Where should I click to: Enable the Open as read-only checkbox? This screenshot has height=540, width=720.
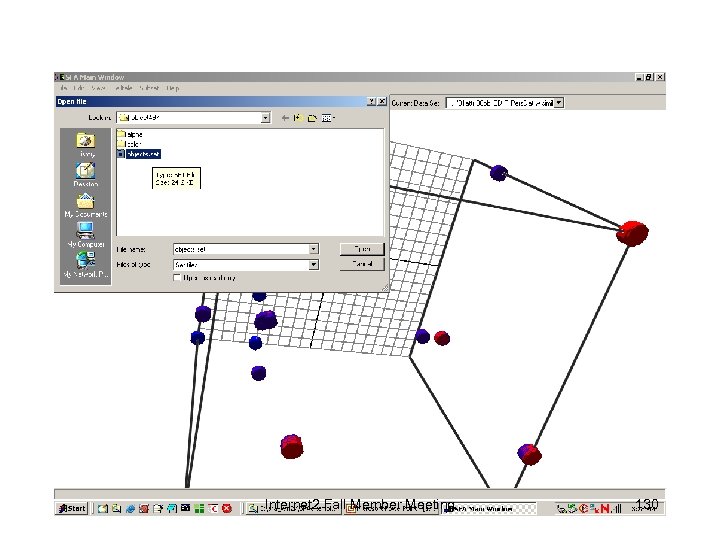click(x=177, y=277)
